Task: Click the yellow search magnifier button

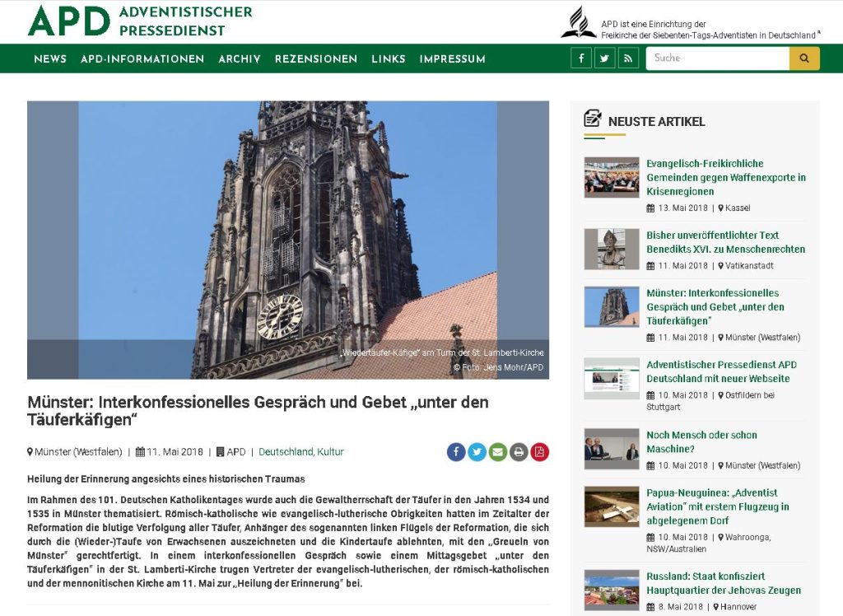Action: coord(804,58)
